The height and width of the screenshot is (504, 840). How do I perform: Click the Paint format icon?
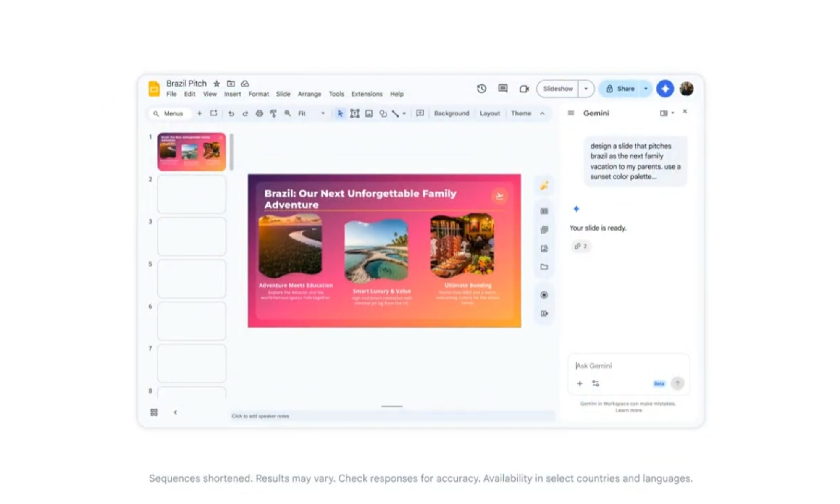point(273,113)
